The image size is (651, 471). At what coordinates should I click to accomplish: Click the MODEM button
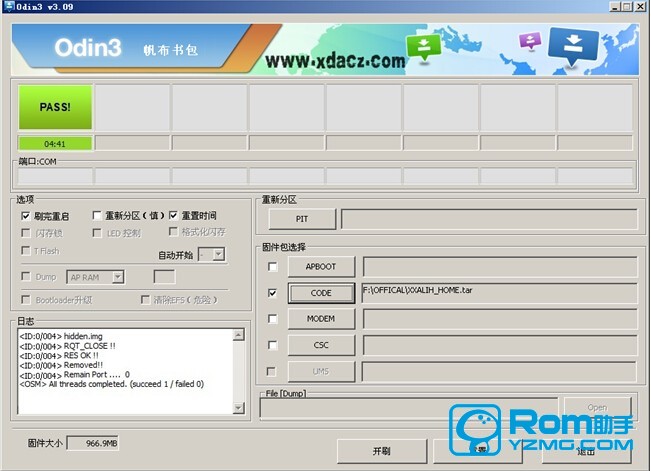[x=321, y=319]
